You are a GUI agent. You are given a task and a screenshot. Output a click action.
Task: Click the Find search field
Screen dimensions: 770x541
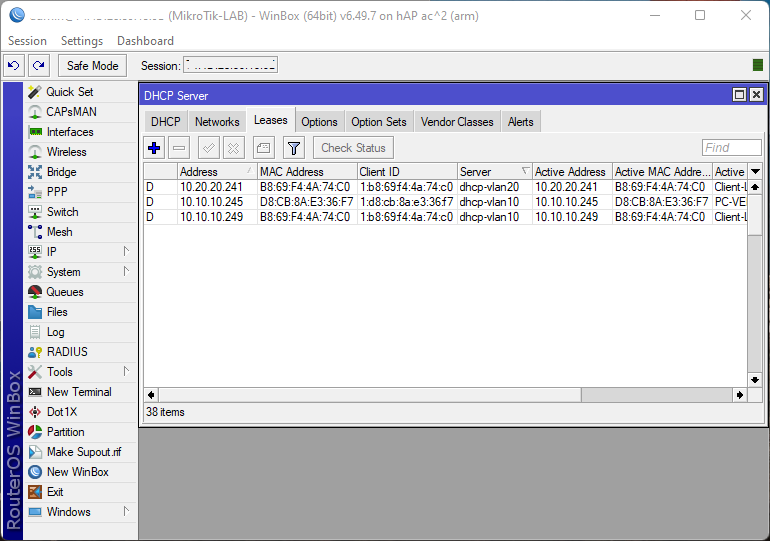[x=732, y=148]
